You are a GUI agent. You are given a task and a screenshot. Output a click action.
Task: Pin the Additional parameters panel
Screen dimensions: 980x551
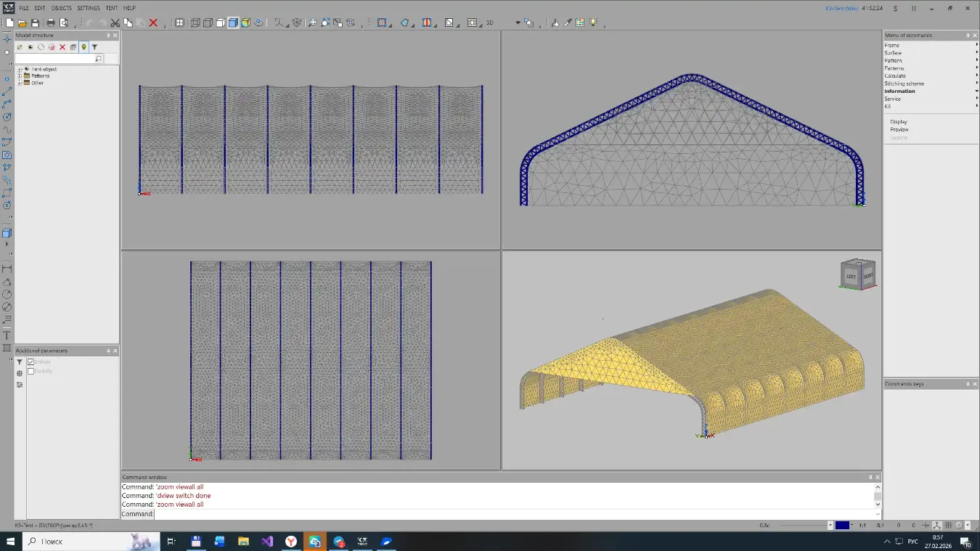[x=108, y=351]
